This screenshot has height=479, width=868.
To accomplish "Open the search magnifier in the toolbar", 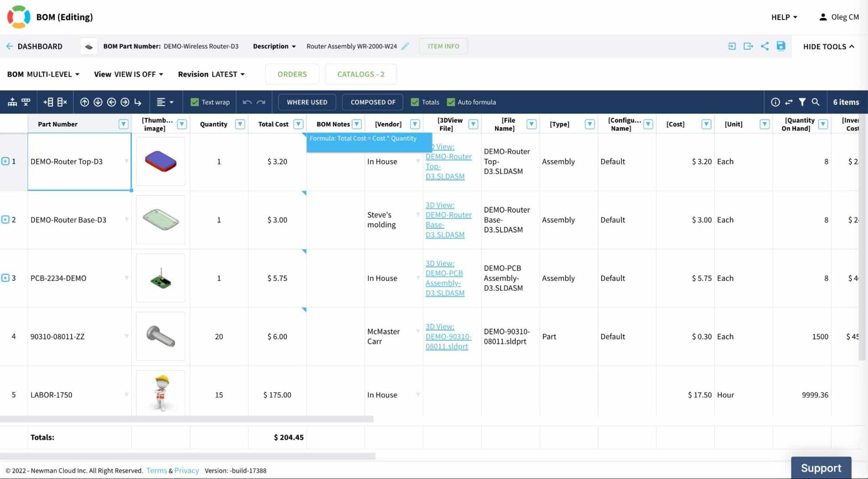I will tap(815, 102).
